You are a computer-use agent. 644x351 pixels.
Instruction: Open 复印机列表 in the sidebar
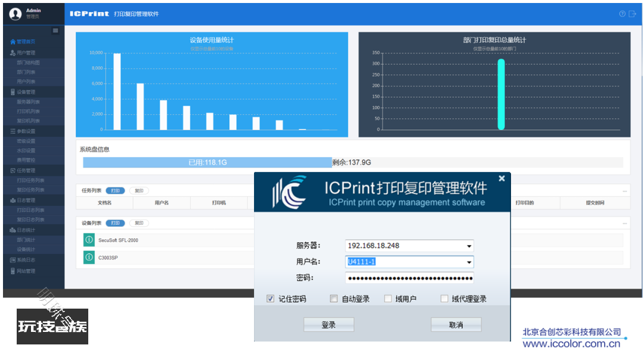pyautogui.click(x=29, y=121)
